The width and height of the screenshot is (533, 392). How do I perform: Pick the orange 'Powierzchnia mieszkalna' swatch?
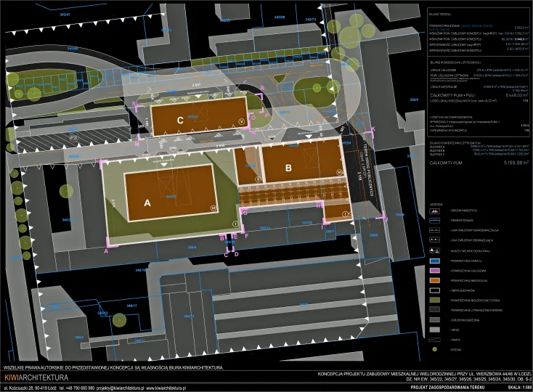click(435, 279)
